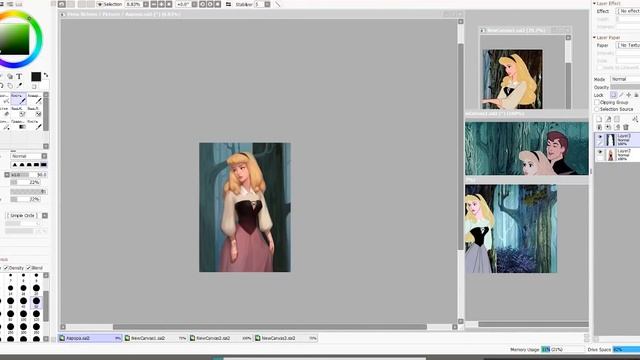This screenshot has width=640, height=360.
Task: Select the Gradient tool in tool tray
Action: pyautogui.click(x=18, y=124)
